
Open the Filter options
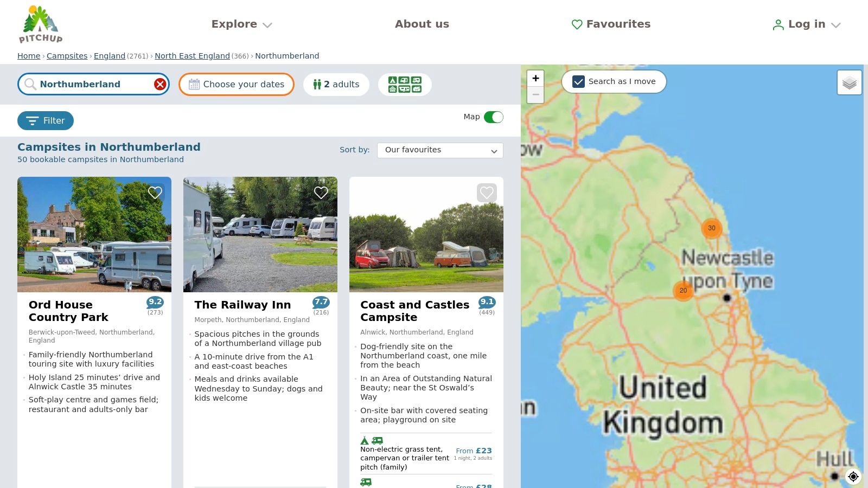click(x=46, y=120)
